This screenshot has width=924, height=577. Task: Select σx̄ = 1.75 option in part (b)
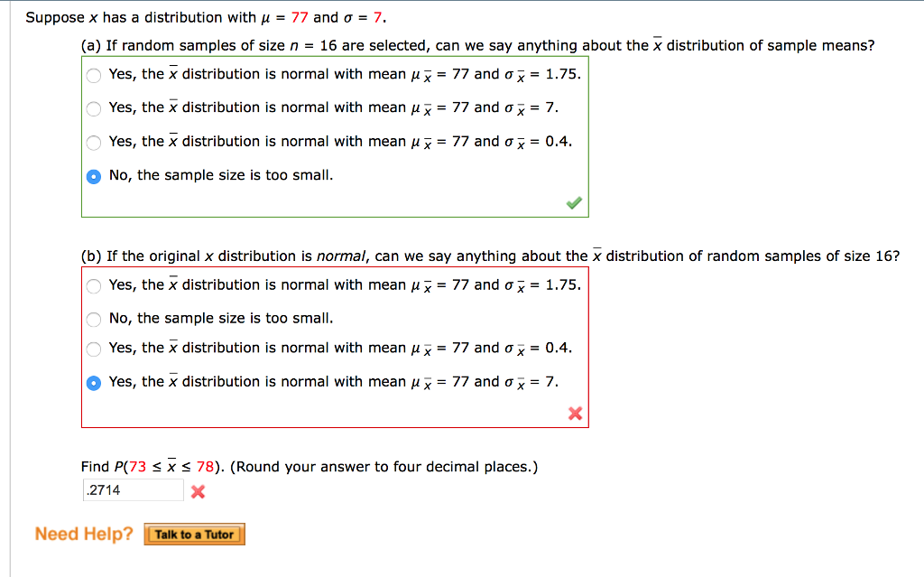point(94,285)
